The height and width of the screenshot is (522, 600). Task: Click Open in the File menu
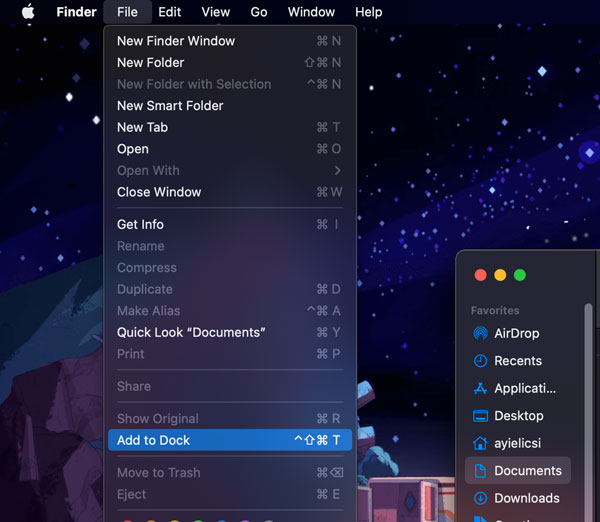(230, 149)
